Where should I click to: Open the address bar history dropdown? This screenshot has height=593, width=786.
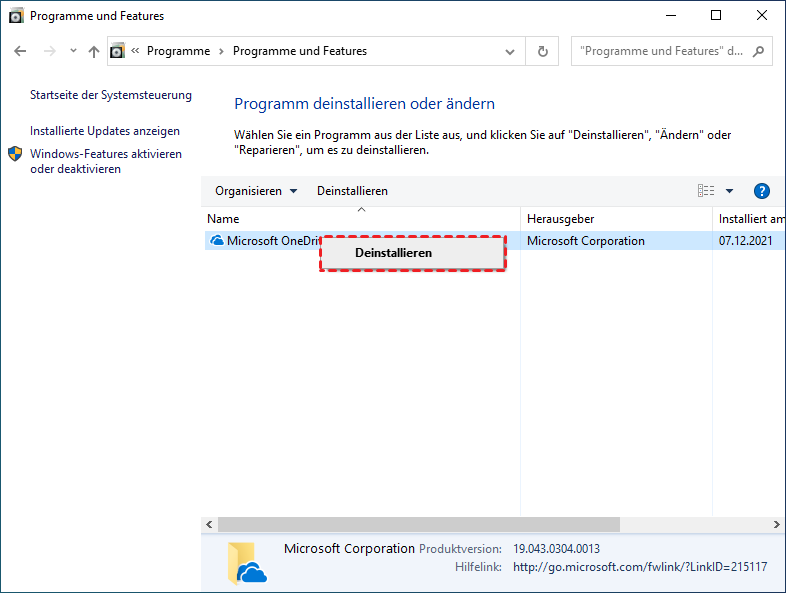510,51
